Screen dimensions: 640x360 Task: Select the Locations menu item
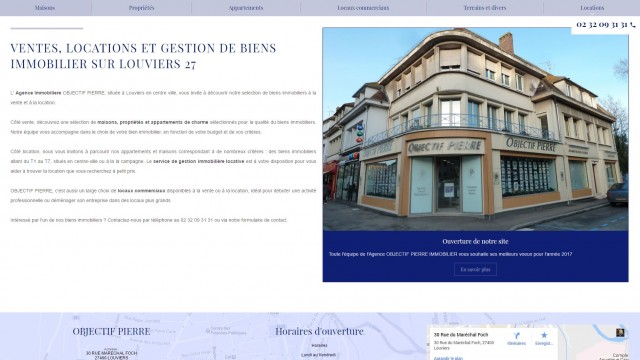[592, 8]
